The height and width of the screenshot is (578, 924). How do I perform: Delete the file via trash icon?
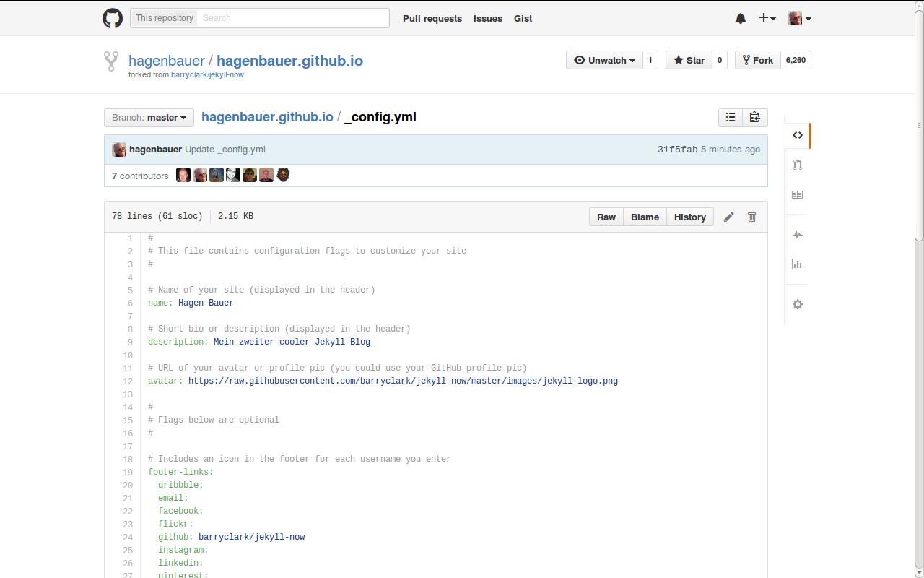(751, 217)
